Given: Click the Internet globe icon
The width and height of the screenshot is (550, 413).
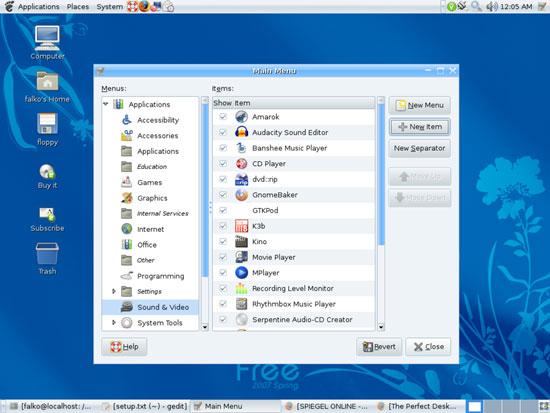Looking at the screenshot, I should pyautogui.click(x=127, y=229).
